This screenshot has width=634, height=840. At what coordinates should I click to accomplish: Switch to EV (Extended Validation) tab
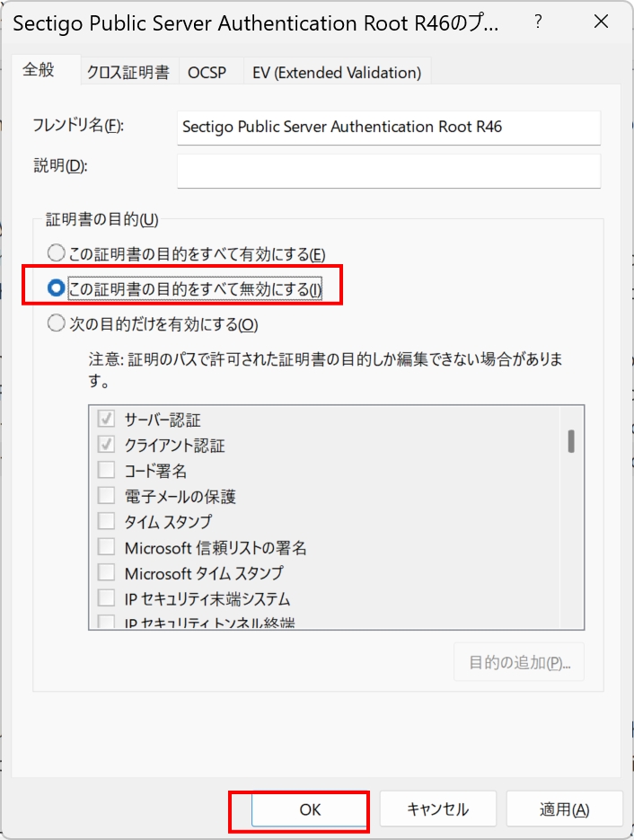click(x=337, y=73)
